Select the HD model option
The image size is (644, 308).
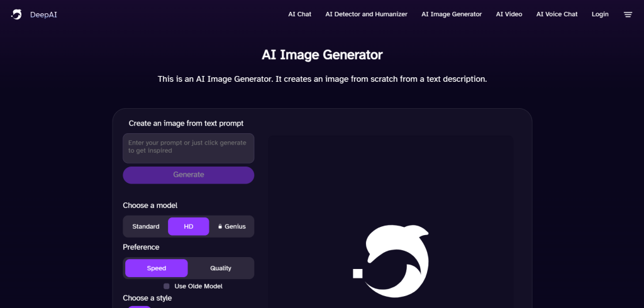click(x=189, y=226)
